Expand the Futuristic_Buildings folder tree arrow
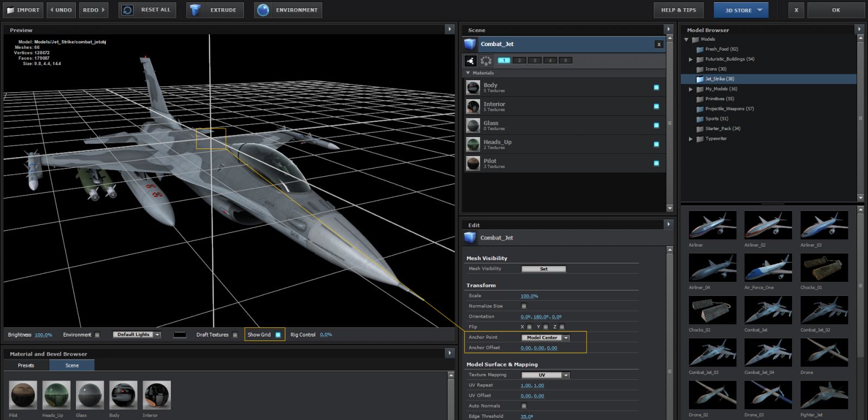 point(691,59)
